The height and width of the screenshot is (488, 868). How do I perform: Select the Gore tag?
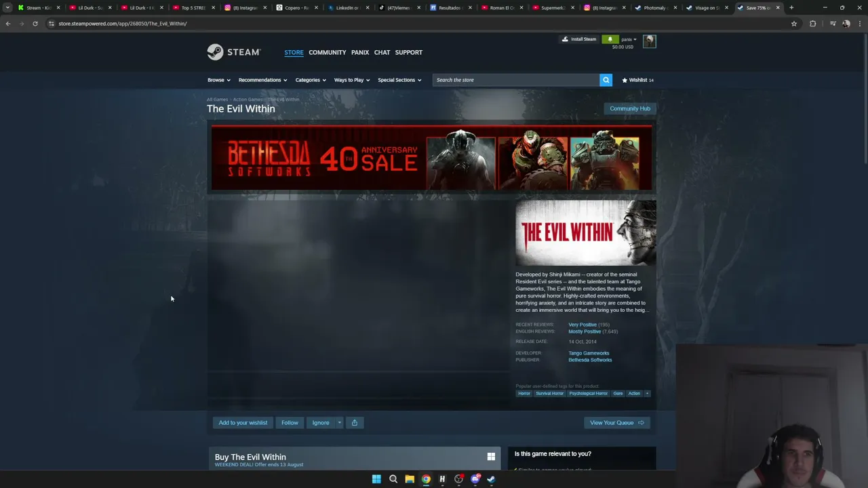point(618,393)
